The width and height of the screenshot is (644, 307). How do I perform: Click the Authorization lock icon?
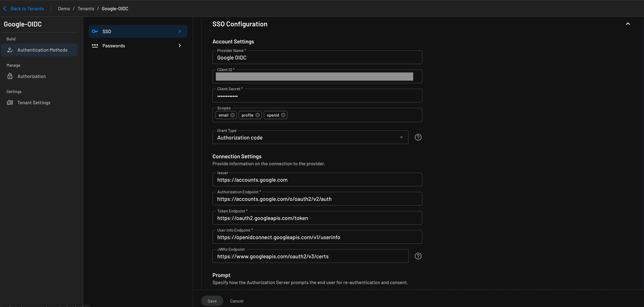(x=10, y=76)
